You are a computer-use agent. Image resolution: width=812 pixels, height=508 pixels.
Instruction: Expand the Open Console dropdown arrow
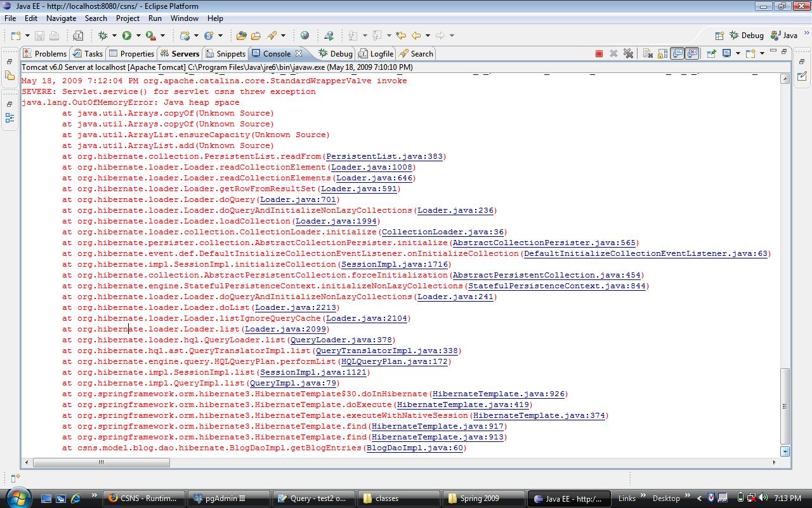[762, 54]
